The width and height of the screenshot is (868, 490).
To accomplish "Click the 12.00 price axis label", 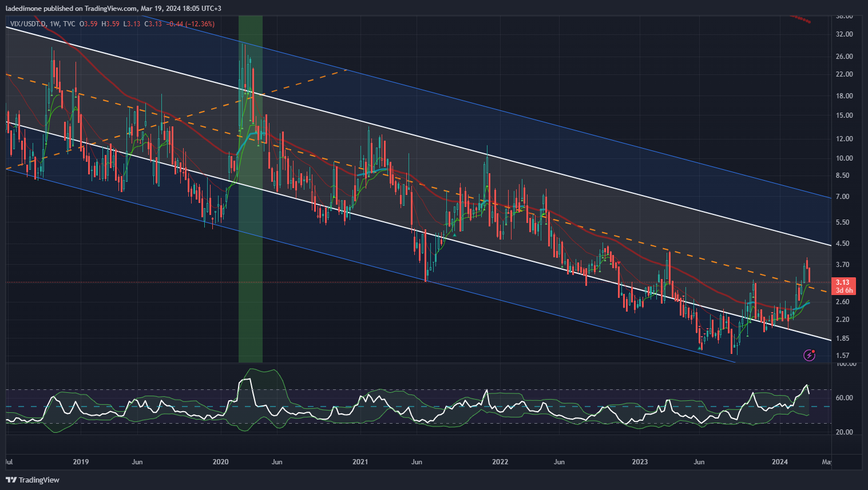I will click(x=845, y=139).
